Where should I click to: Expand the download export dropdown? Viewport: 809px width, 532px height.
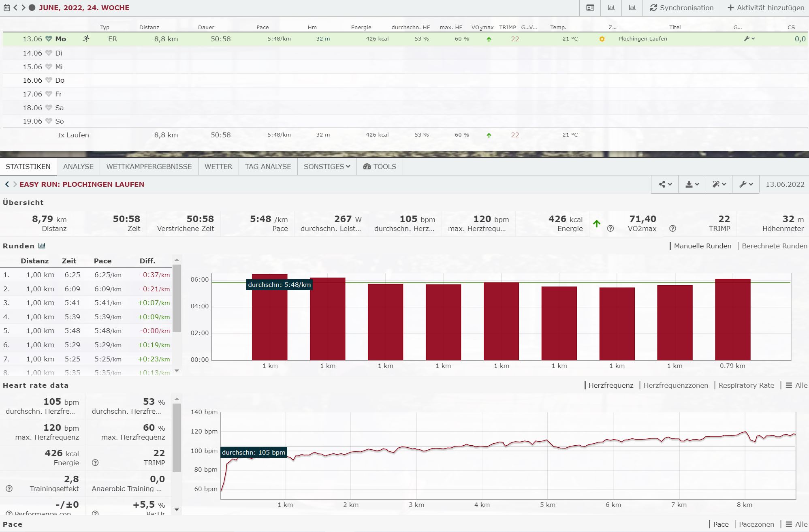coord(692,184)
